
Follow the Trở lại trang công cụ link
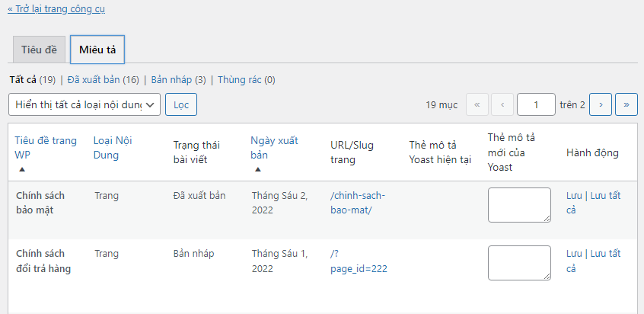[x=56, y=9]
